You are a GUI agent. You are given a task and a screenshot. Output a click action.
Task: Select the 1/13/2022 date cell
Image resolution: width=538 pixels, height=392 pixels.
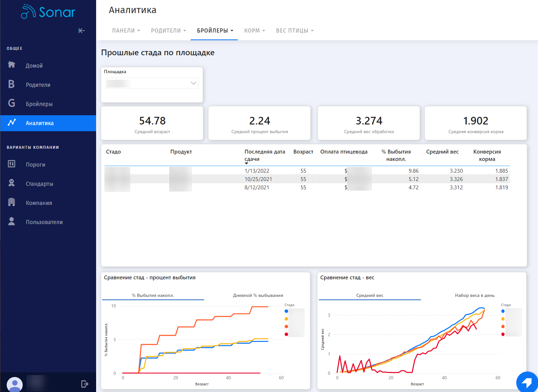257,171
